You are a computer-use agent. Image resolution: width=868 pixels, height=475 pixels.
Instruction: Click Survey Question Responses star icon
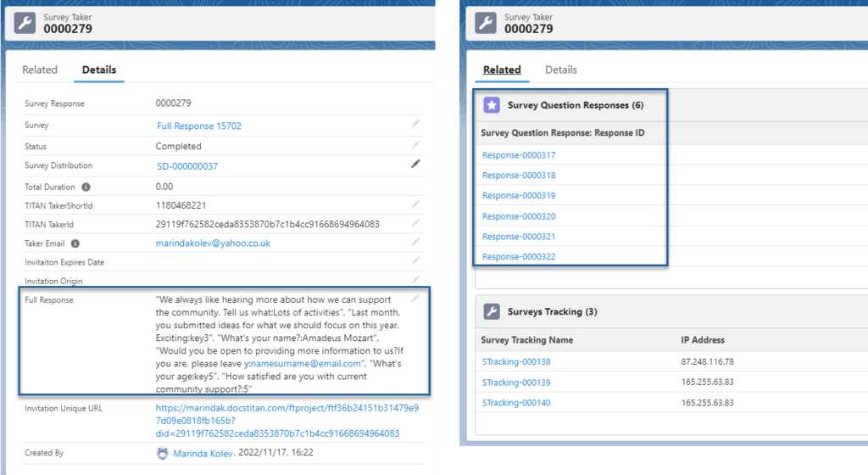(492, 104)
